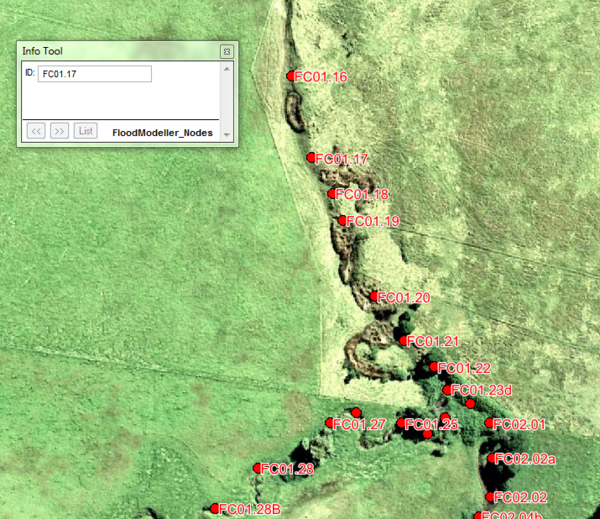The height and width of the screenshot is (519, 600).
Task: Click the FC01.28B node marker
Action: [215, 509]
